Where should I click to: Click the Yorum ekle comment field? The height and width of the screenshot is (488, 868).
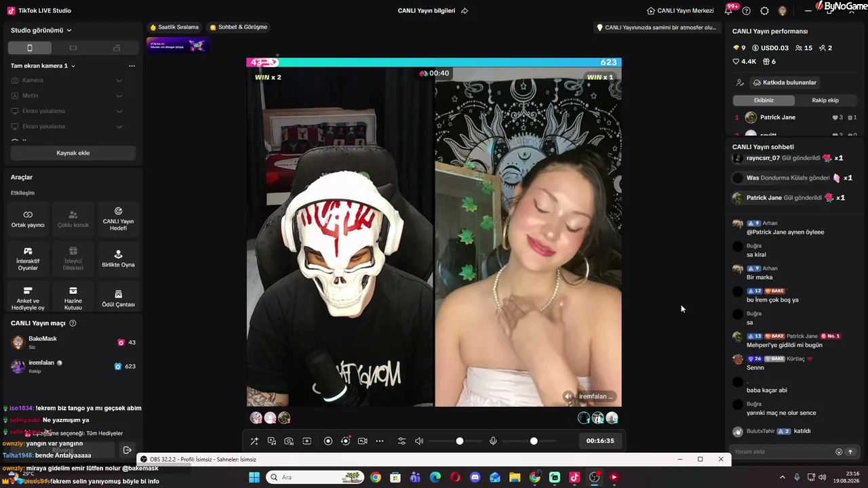pos(783,452)
